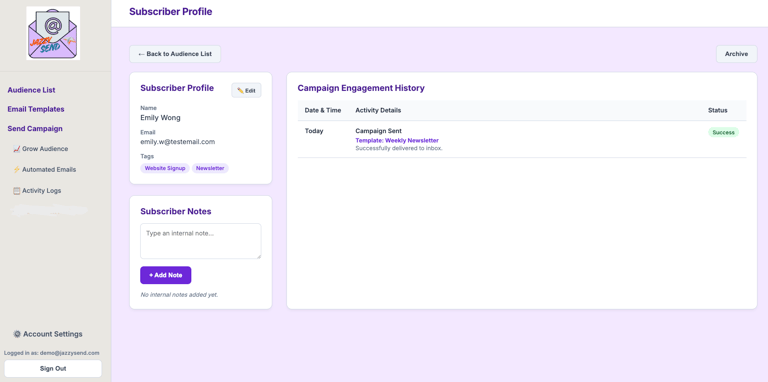Open Account Settings

pyautogui.click(x=48, y=334)
